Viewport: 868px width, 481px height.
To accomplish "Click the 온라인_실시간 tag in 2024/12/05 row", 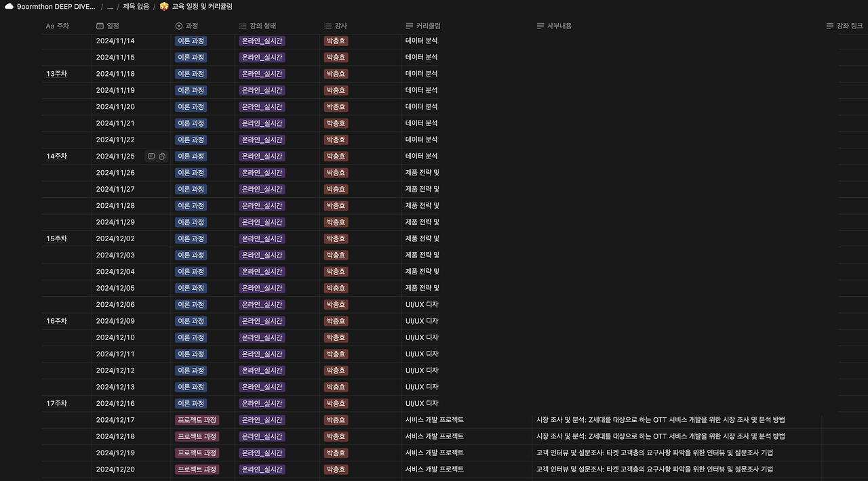I will (x=262, y=288).
